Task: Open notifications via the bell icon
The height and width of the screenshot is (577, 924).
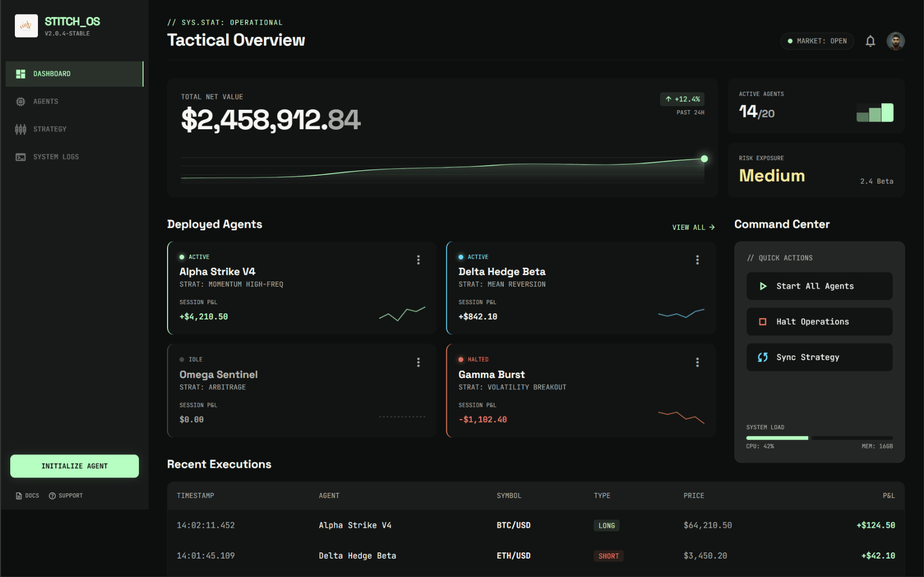Action: click(871, 41)
